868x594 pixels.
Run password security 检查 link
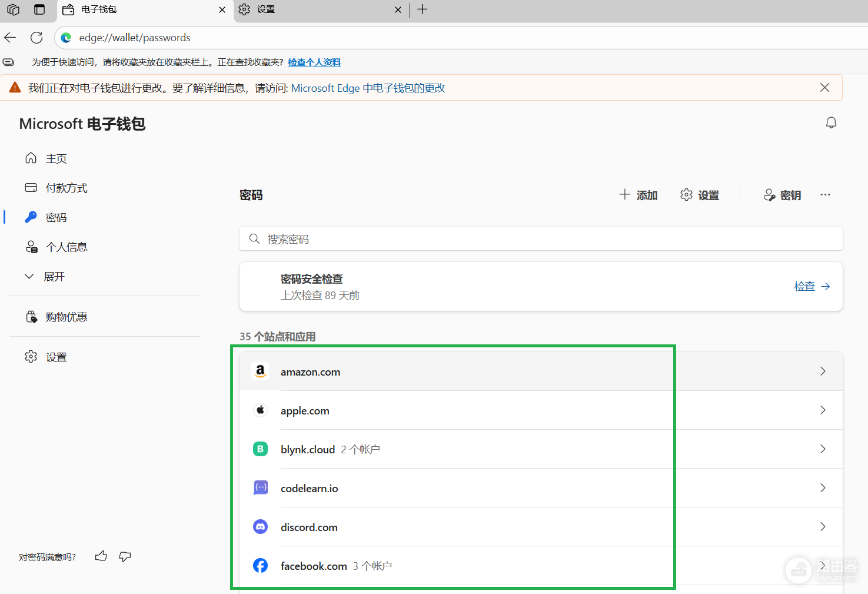(x=812, y=286)
